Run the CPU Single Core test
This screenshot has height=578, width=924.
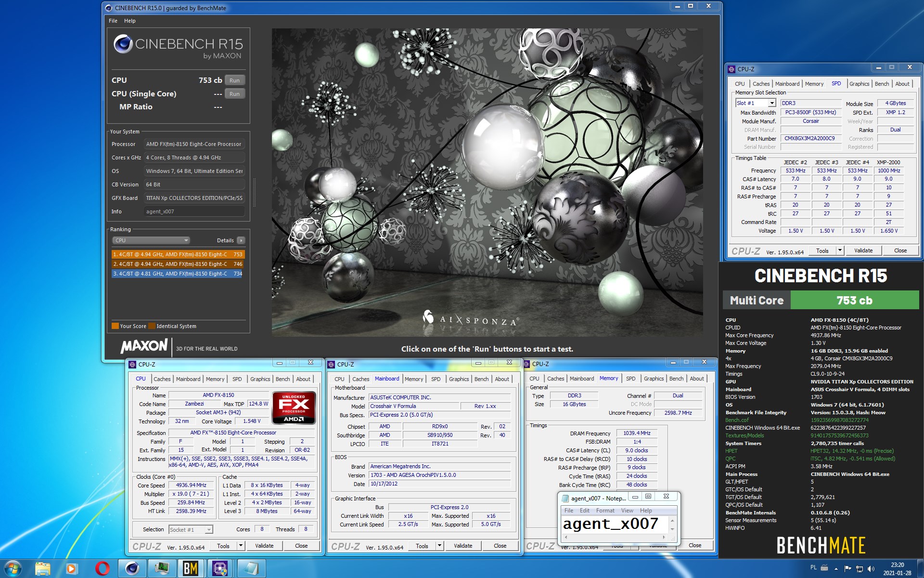coord(234,94)
